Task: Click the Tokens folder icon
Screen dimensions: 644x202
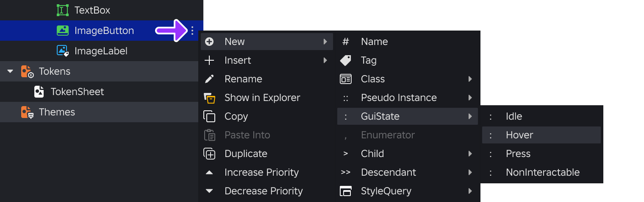Action: tap(27, 71)
